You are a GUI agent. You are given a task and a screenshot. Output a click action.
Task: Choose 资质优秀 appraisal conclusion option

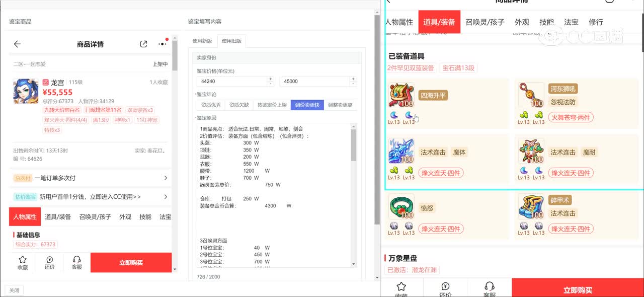211,105
